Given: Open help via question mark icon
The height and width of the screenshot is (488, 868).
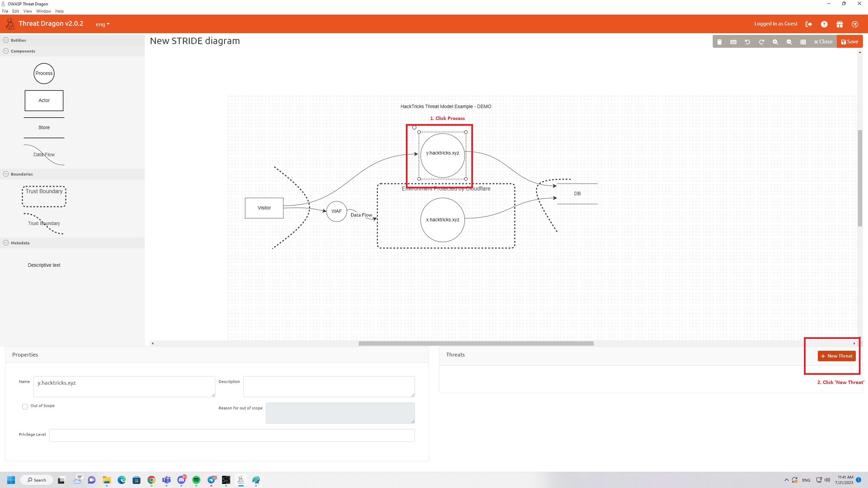Looking at the screenshot, I should 824,24.
